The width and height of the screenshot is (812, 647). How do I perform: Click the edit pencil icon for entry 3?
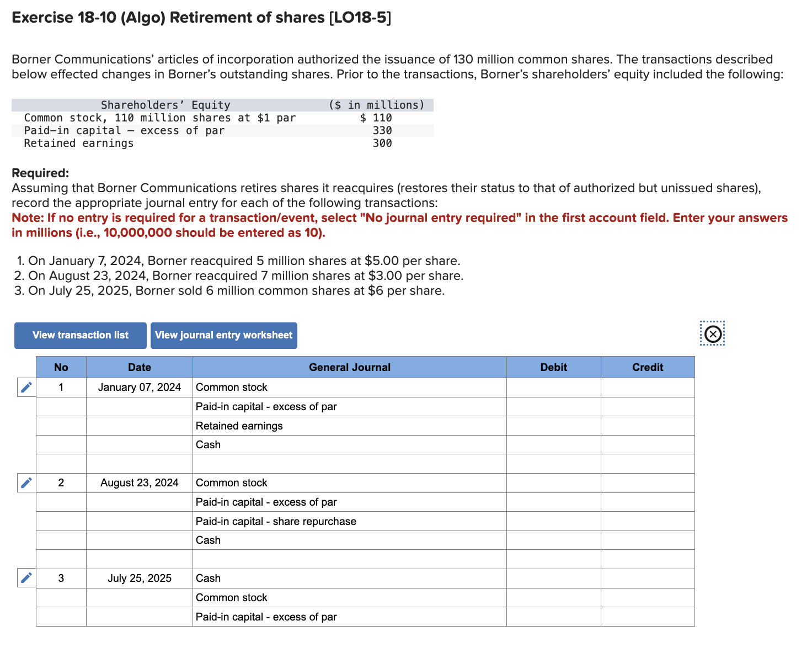click(25, 578)
